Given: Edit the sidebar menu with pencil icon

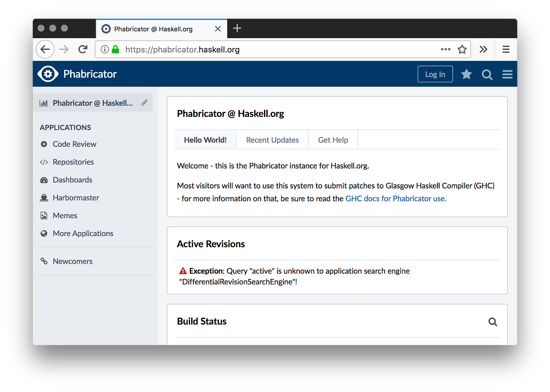Looking at the screenshot, I should tap(144, 103).
